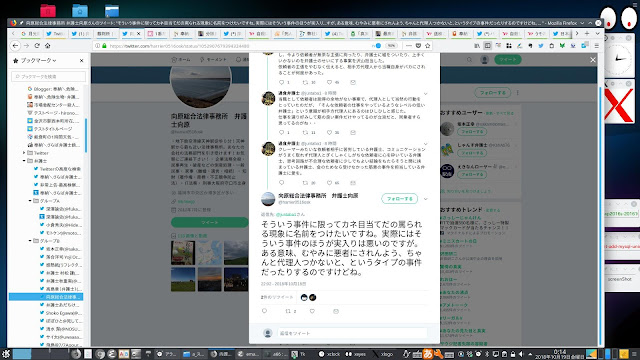Open chevron menu on second thread tweet
Screen dimensions: 640x360
[x=425, y=94]
